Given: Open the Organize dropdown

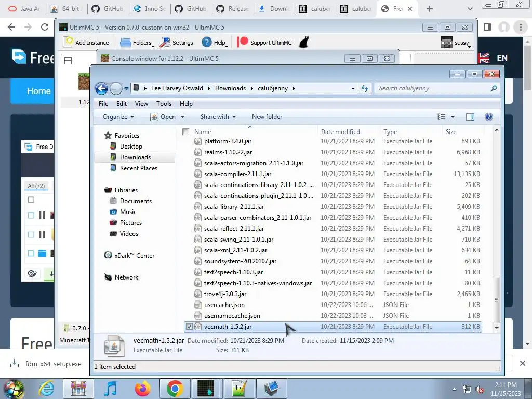Looking at the screenshot, I should click(x=118, y=117).
